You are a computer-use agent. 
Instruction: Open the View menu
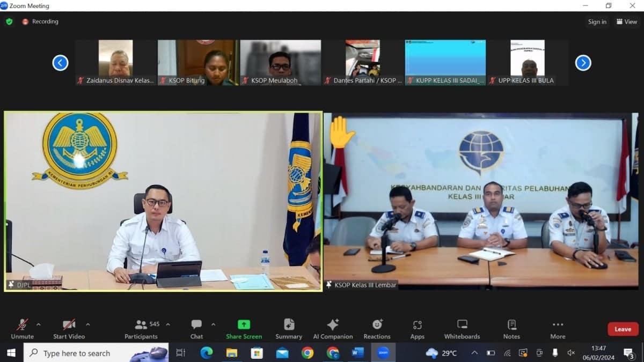tap(626, 21)
